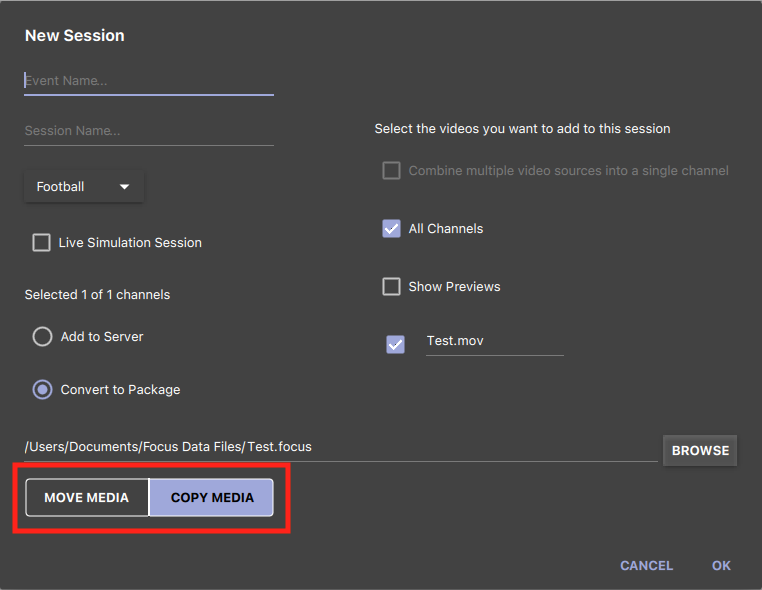762x590 pixels.
Task: Click the Session Name input field
Action: (x=149, y=131)
